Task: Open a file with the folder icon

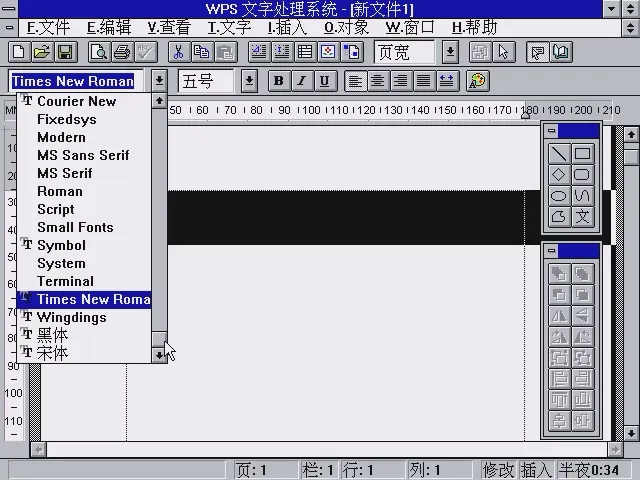Action: pos(42,52)
